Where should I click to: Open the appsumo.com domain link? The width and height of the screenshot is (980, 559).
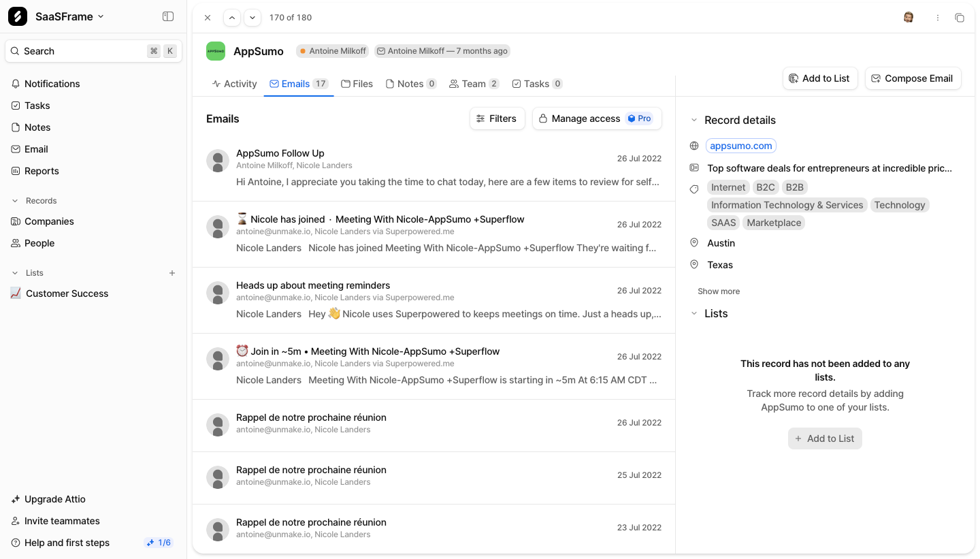pos(741,146)
